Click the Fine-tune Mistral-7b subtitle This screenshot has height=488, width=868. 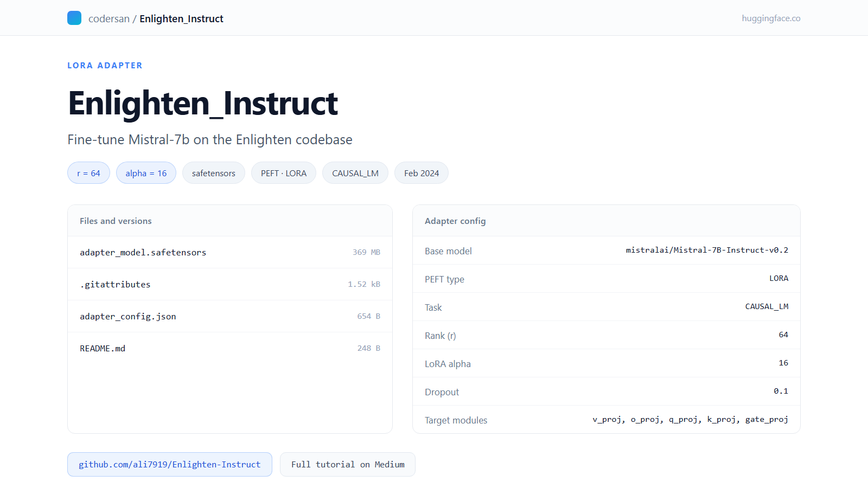(210, 139)
